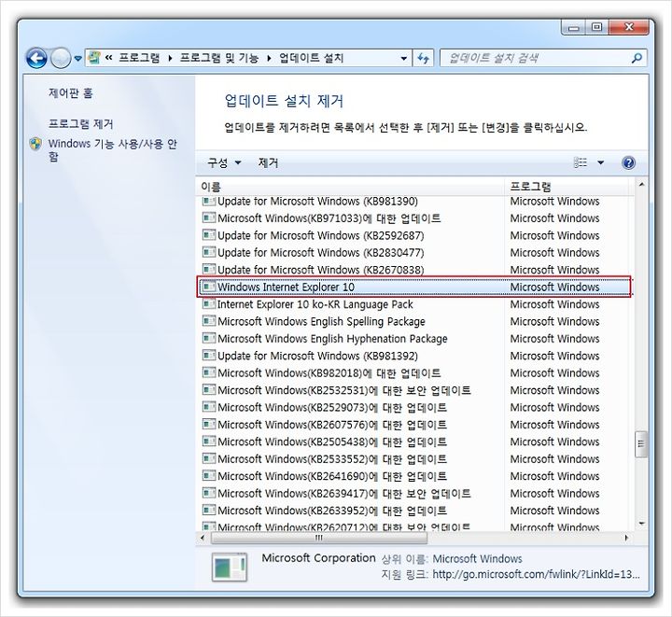Select the 업데이트 설치 breadcrumb segment
Viewport: 672px width, 617px height.
point(311,58)
